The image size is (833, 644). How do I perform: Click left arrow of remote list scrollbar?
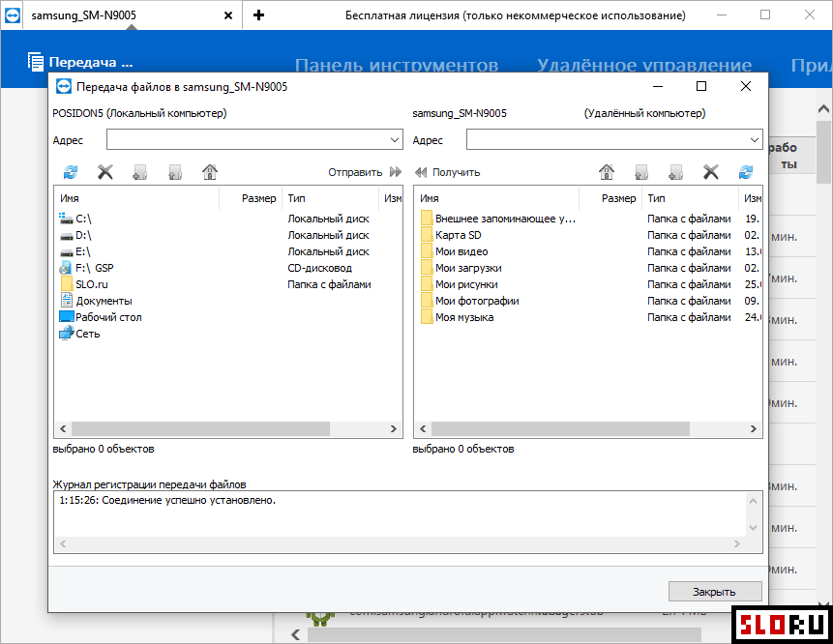(x=423, y=428)
